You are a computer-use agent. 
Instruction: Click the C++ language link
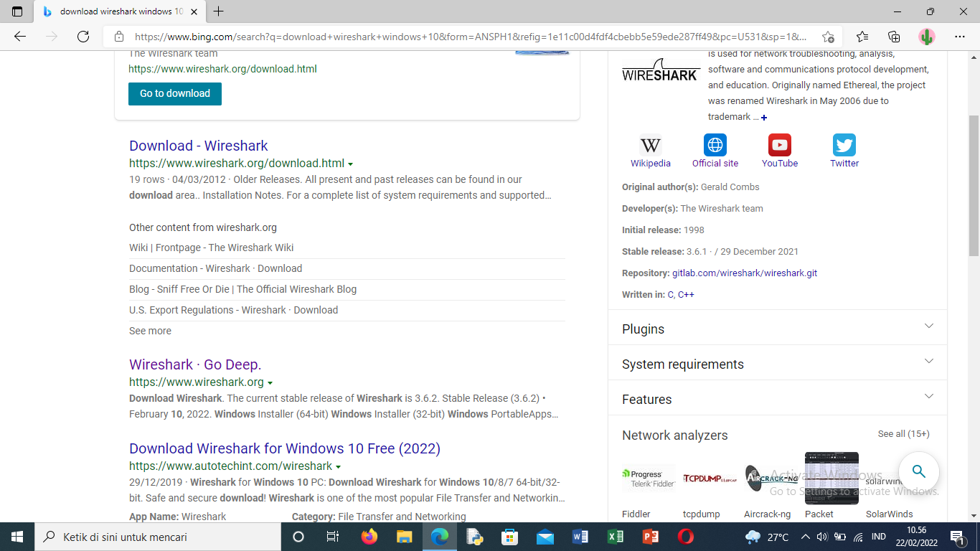pyautogui.click(x=686, y=295)
